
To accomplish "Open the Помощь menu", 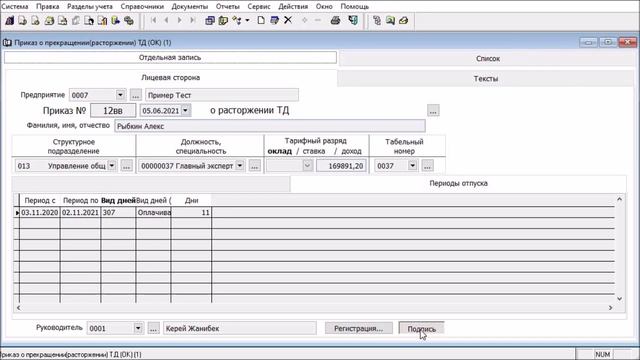I will pos(355,7).
